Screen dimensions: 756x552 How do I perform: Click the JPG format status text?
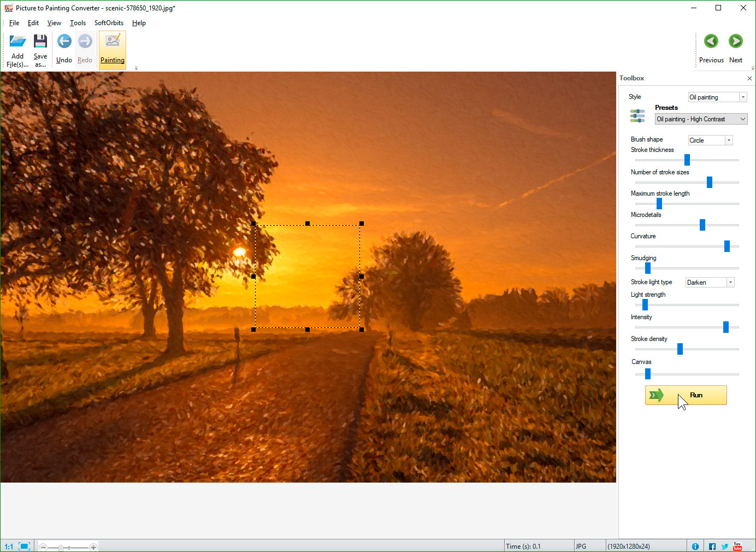coord(581,547)
